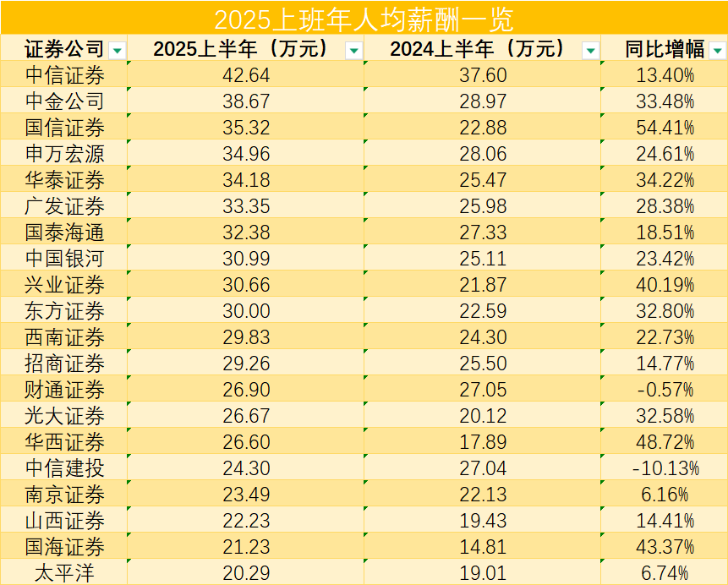728x585 pixels.
Task: Click the 证券公司 header cell text
Action: tap(64, 49)
